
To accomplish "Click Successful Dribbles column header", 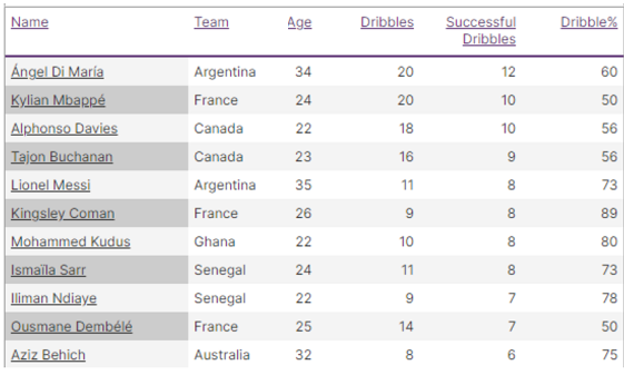I will (481, 31).
